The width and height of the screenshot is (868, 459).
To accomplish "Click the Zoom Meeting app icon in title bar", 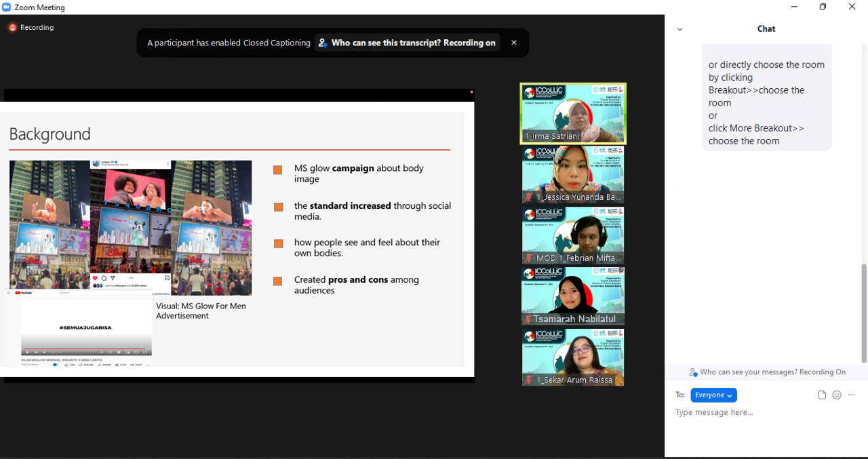I will pyautogui.click(x=7, y=7).
